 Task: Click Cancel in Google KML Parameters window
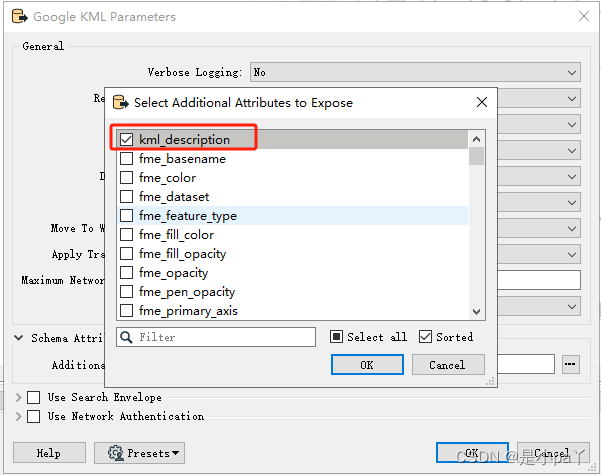(x=553, y=453)
